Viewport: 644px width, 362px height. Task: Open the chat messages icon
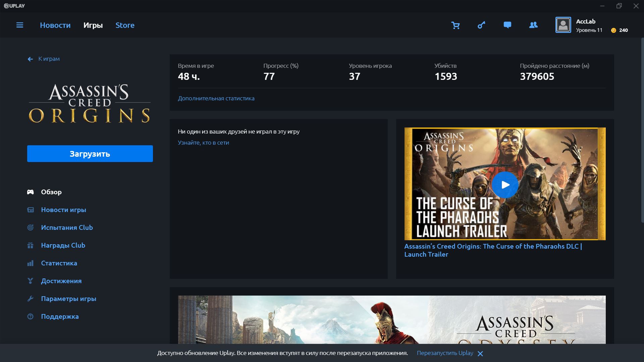point(507,25)
